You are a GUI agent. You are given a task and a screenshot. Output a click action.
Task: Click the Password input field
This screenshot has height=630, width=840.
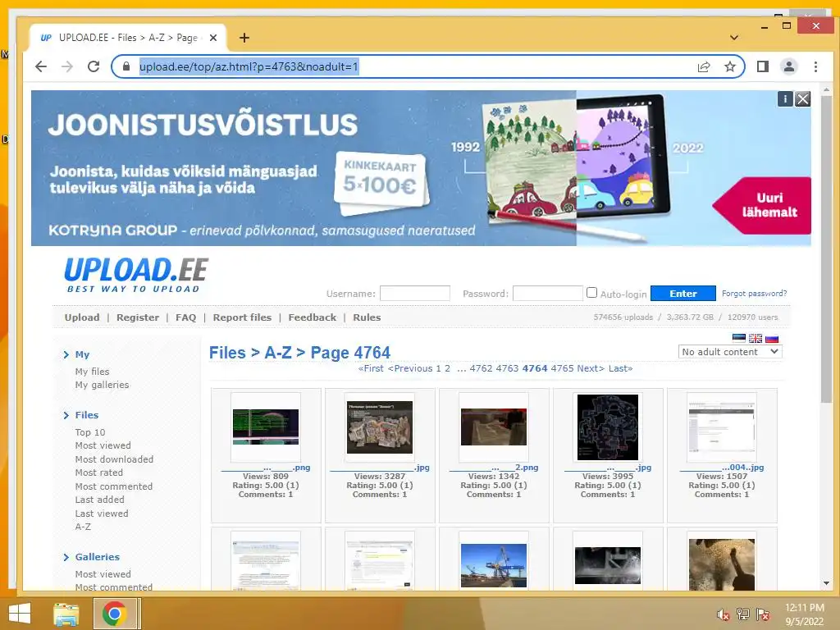[547, 293]
